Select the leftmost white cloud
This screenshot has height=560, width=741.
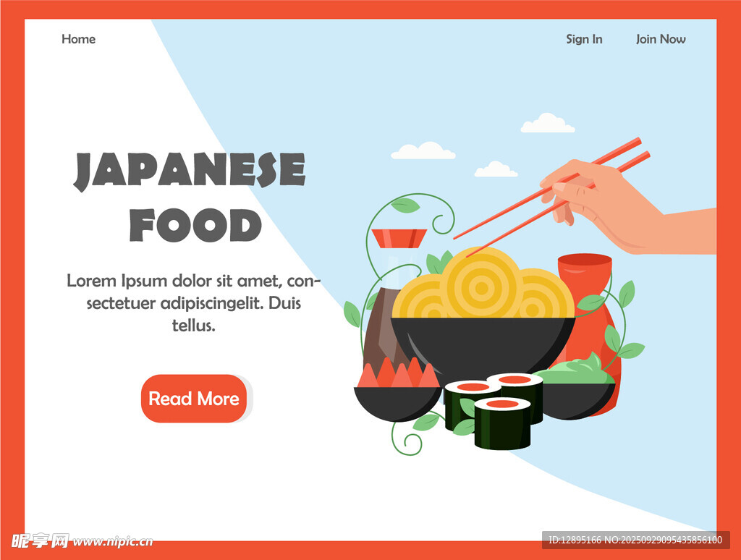click(423, 150)
